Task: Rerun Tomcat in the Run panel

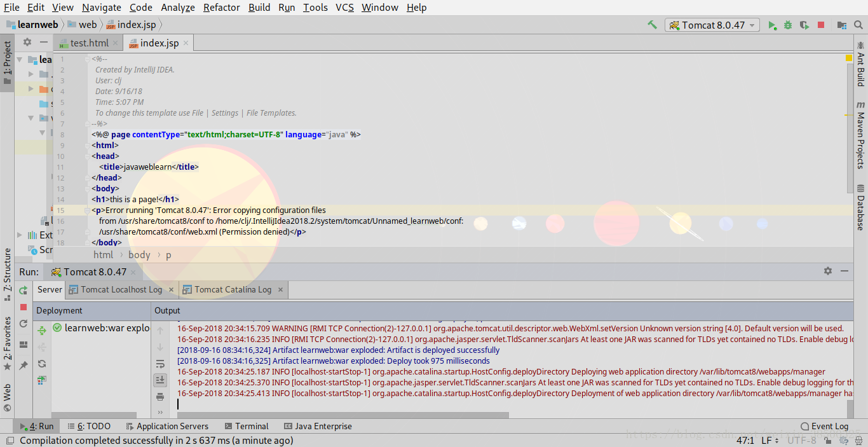Action: click(24, 290)
